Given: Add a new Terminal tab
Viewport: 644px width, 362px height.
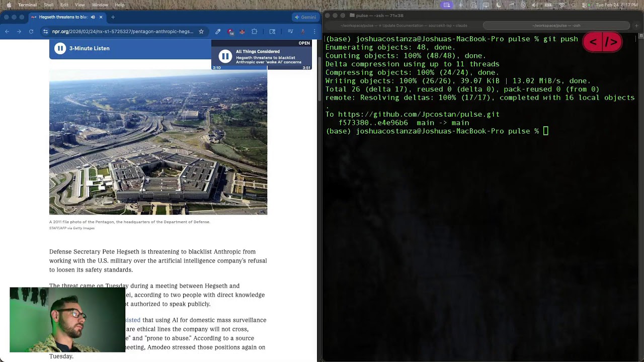Looking at the screenshot, I should (636, 25).
